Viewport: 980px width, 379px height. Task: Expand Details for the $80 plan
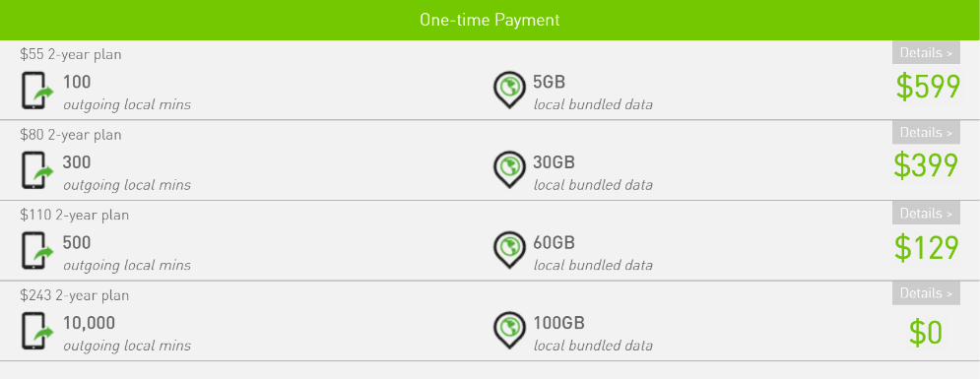926,133
